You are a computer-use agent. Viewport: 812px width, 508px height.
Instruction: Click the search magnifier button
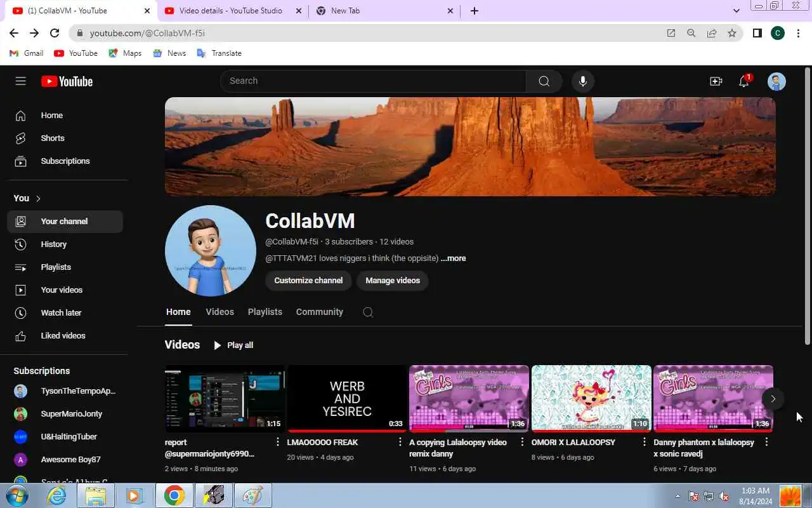[544, 81]
